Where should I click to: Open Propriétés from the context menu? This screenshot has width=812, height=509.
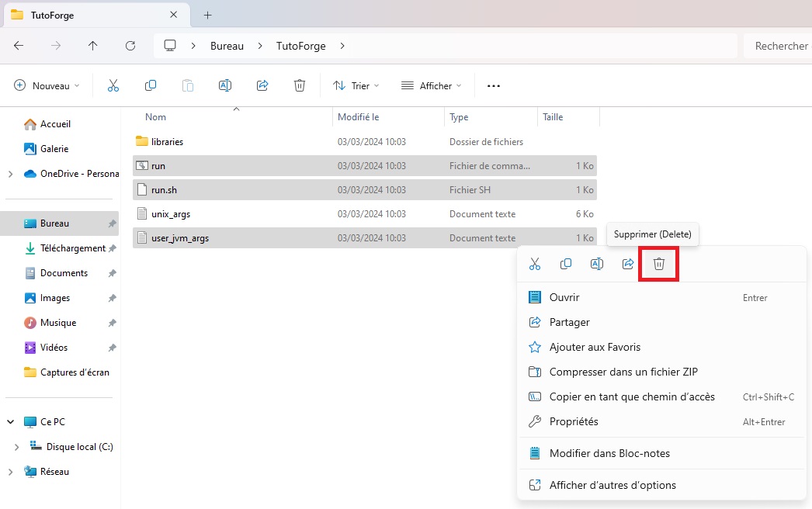662,421
